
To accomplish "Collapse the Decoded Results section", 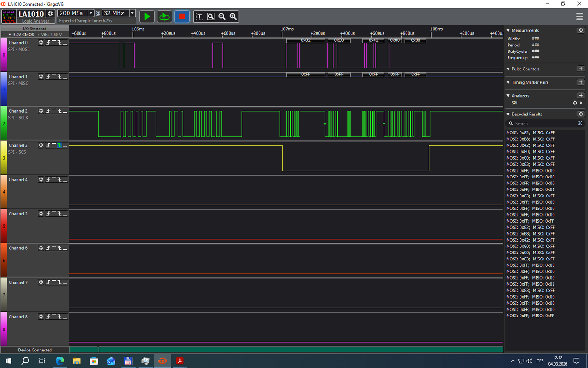I will pyautogui.click(x=508, y=114).
